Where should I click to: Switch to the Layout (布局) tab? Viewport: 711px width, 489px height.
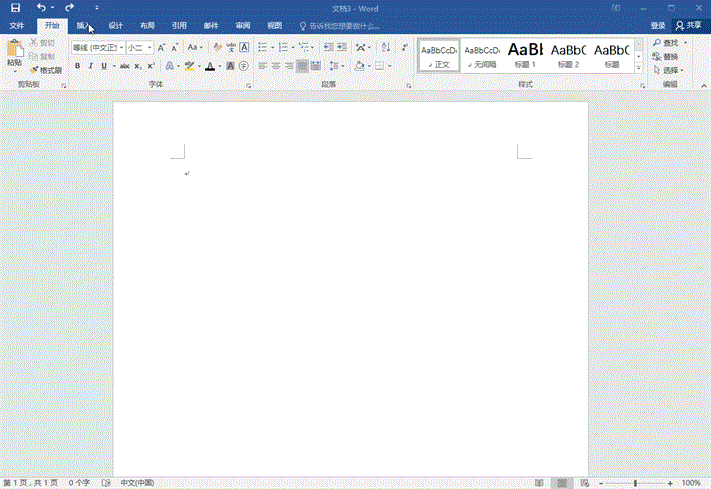coord(147,25)
